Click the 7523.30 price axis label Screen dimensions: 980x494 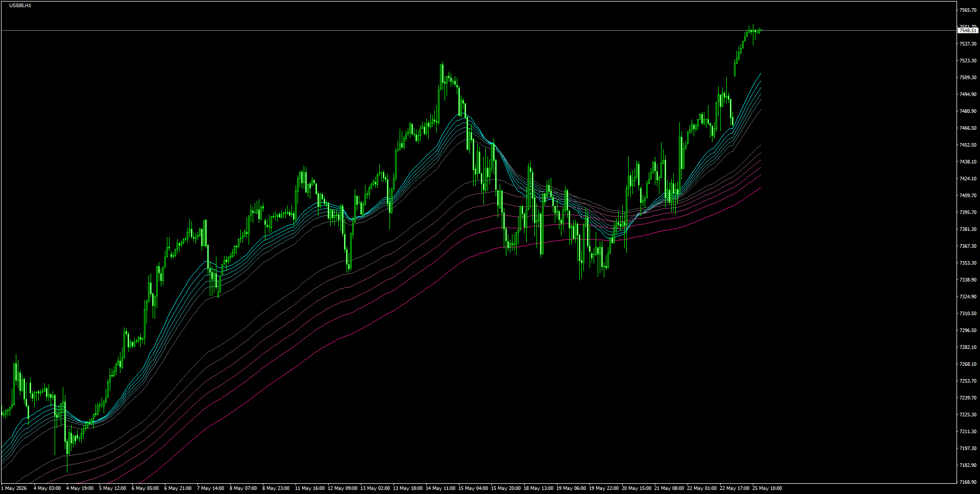968,61
